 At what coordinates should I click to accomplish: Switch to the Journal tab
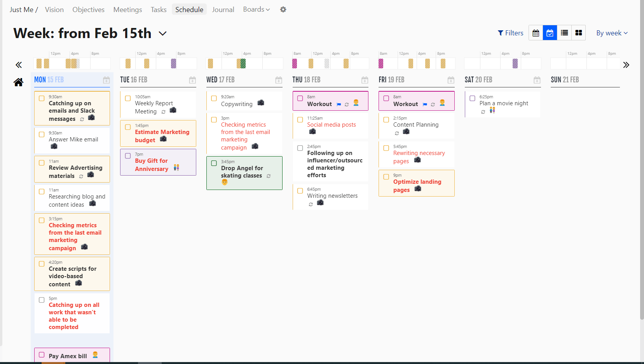223,9
